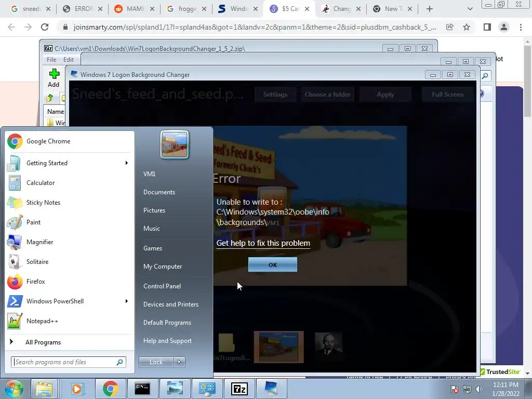Viewport: 532px width, 399px height.
Task: Switch to Chrome on the taskbar
Action: 110,389
